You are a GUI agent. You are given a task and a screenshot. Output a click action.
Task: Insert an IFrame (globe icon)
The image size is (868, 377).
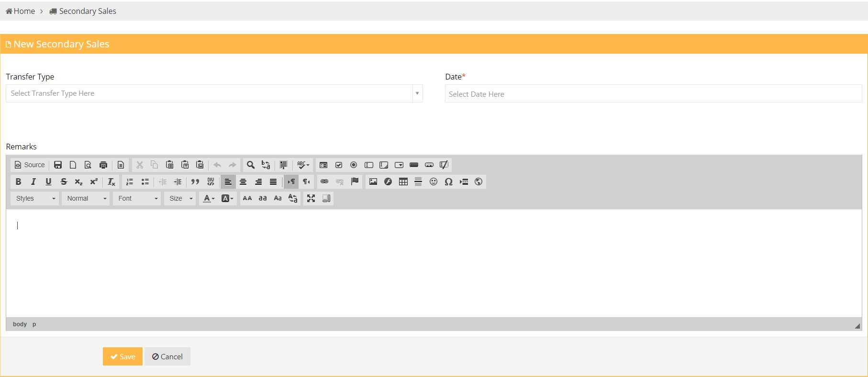[479, 182]
